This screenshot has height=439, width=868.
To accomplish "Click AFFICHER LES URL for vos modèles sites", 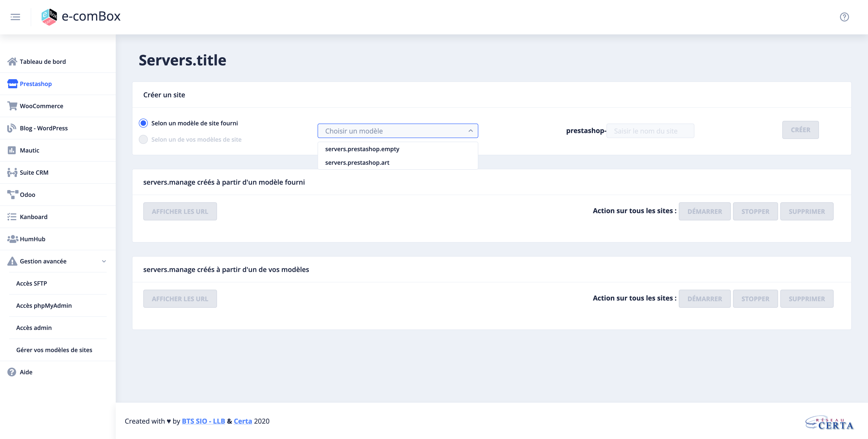I will coord(180,299).
